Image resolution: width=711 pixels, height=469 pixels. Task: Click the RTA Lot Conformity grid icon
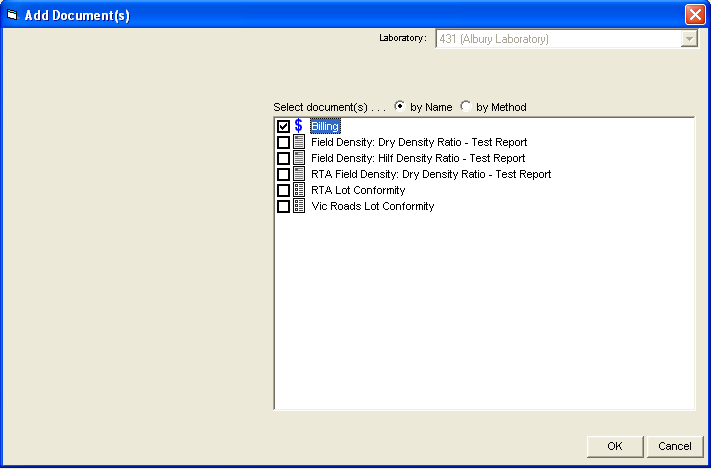tap(298, 191)
